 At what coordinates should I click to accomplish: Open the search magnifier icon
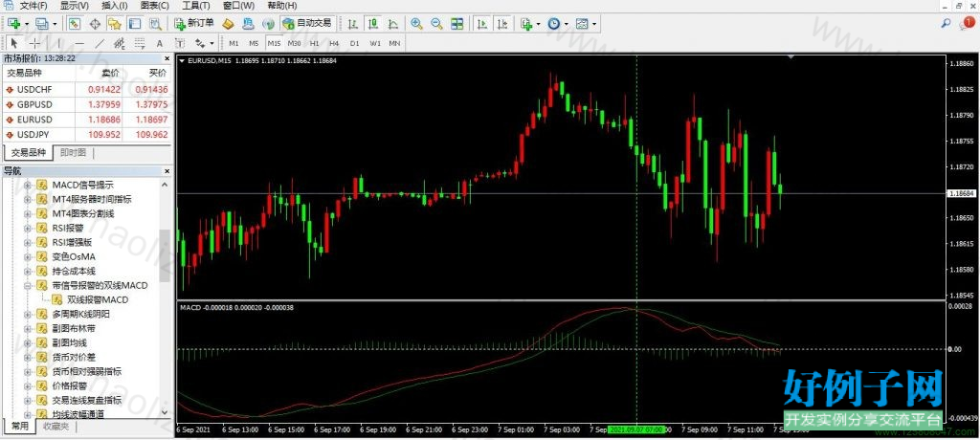click(x=947, y=24)
